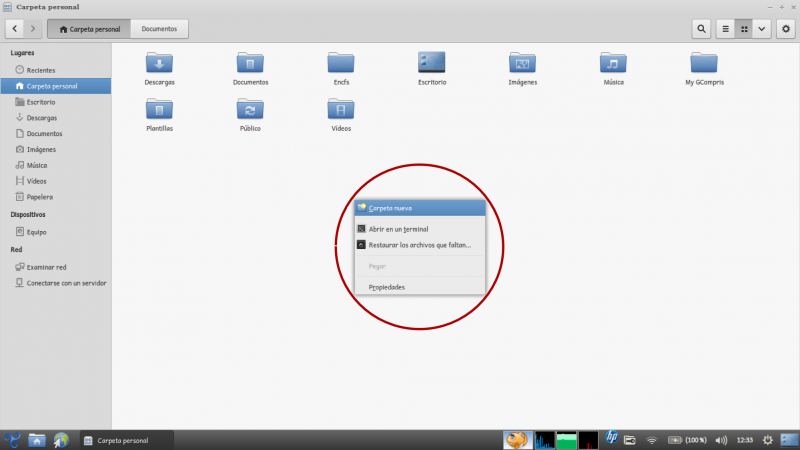
Task: Select the Documentos folder icon
Action: [x=250, y=63]
